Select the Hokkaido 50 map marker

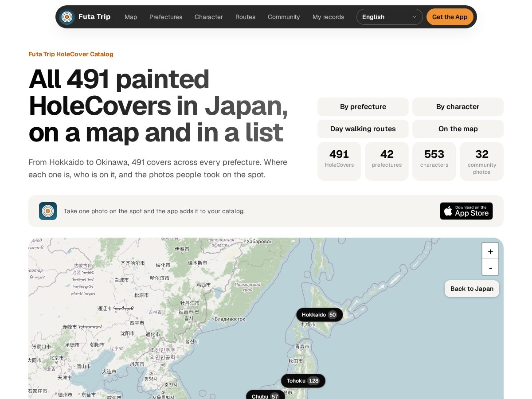click(x=320, y=315)
